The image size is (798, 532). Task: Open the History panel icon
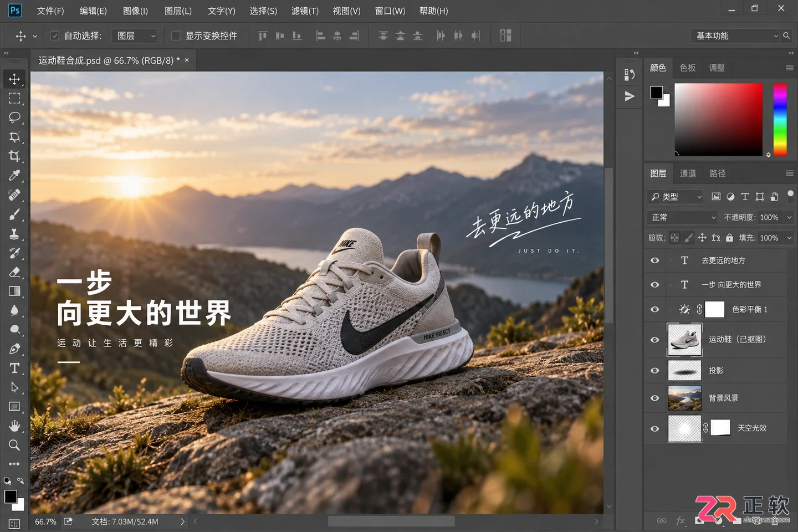coord(630,74)
